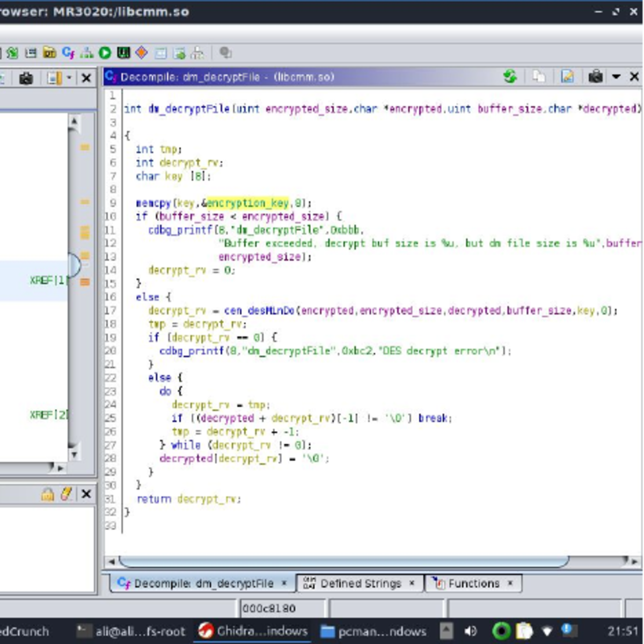644x644 pixels.
Task: Switch to pcman file manager in taskbar
Action: 374,631
